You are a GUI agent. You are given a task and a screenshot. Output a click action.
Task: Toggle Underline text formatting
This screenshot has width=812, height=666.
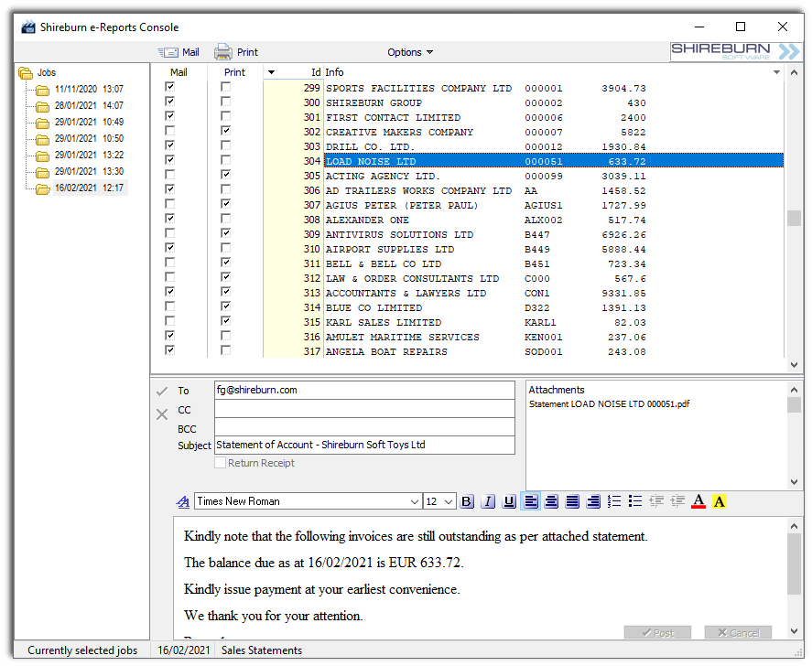pos(509,501)
